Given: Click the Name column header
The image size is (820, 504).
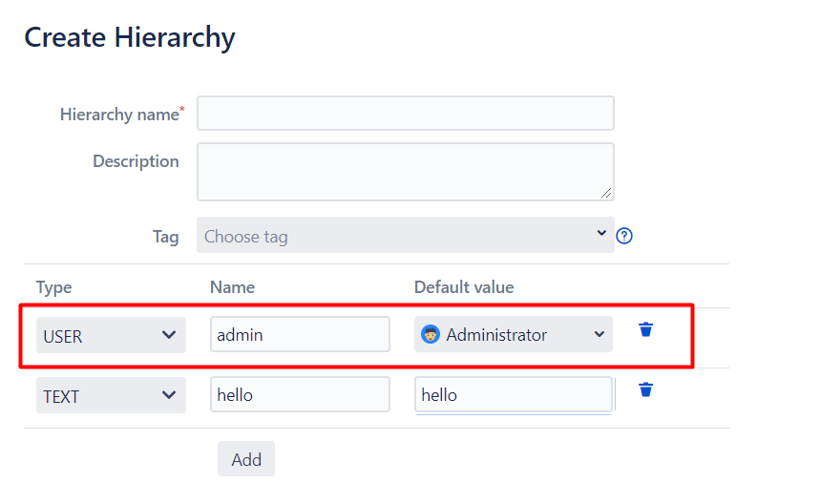Looking at the screenshot, I should (x=232, y=287).
